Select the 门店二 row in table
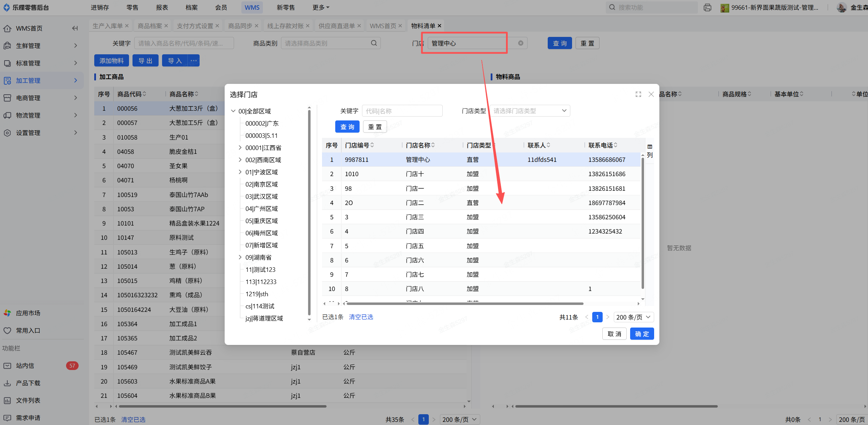This screenshot has height=425, width=868. [415, 203]
